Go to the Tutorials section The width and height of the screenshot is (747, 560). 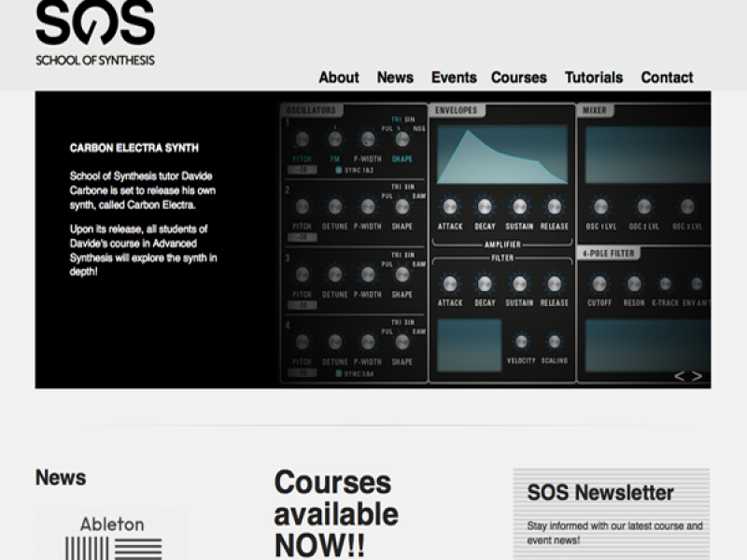[x=593, y=77]
